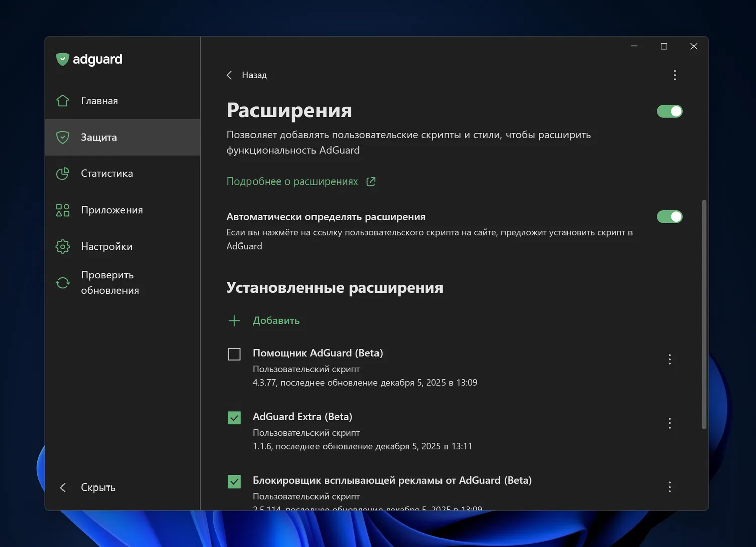Go to the Статистика section
Screen dimensions: 756x547
[x=122, y=173]
